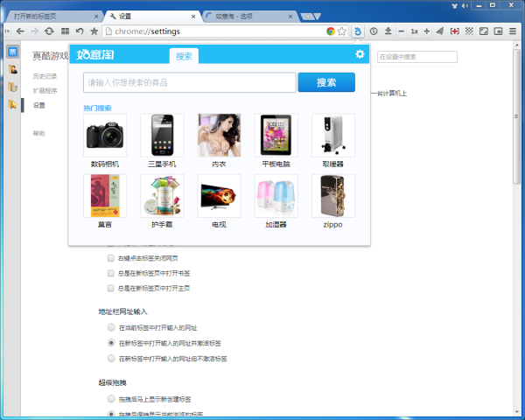This screenshot has height=420, width=525.
Task: Open the 三星手机 product thumbnail
Action: pyautogui.click(x=162, y=135)
